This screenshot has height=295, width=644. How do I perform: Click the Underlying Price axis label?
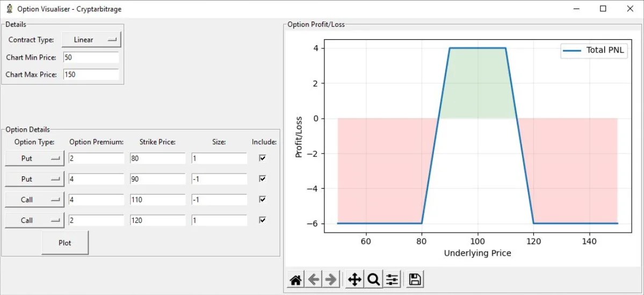[x=477, y=253]
